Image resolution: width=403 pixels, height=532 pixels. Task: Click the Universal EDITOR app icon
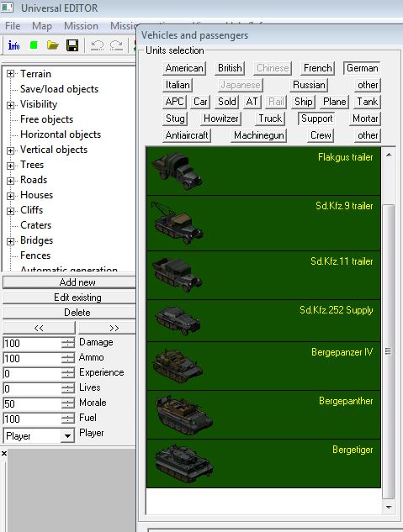[x=7, y=7]
